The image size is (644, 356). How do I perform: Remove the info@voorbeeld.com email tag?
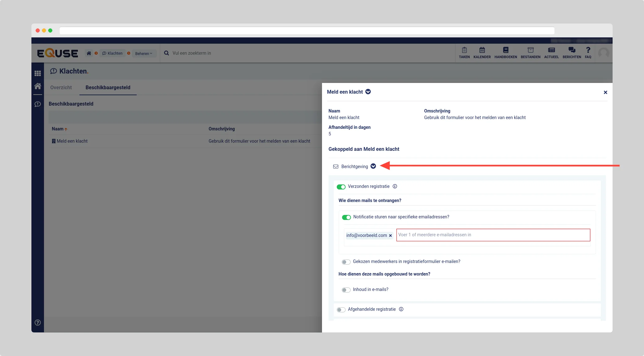point(390,236)
